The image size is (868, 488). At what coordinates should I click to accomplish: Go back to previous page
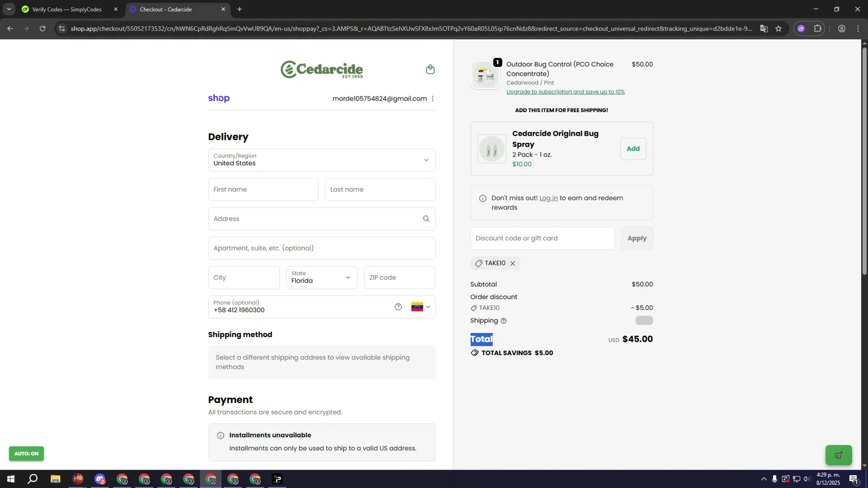[x=10, y=28]
